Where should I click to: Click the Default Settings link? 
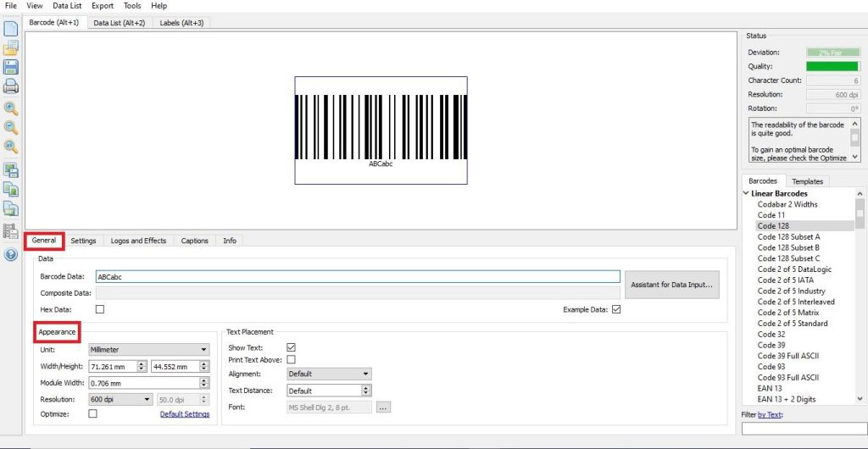click(185, 413)
